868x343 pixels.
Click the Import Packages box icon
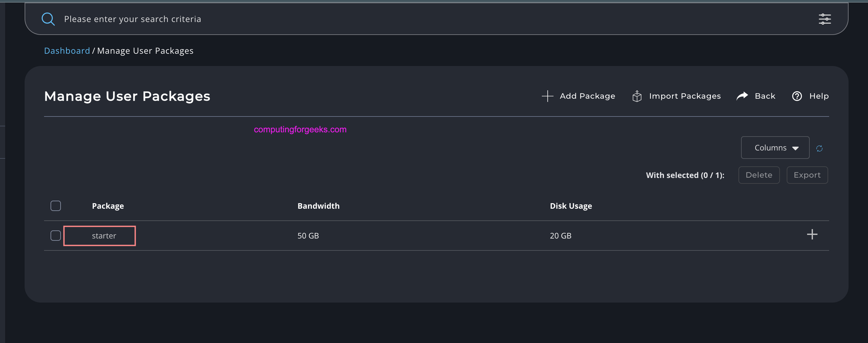click(637, 96)
